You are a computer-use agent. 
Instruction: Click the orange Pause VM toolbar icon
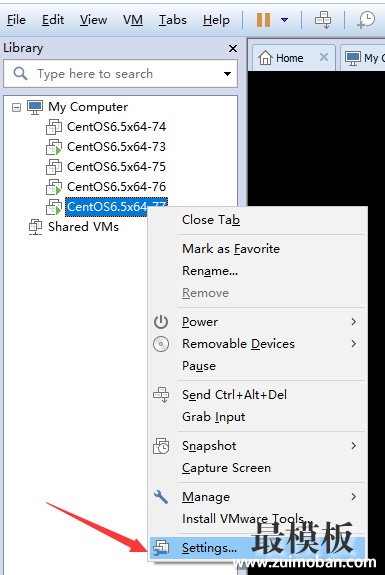coord(263,20)
